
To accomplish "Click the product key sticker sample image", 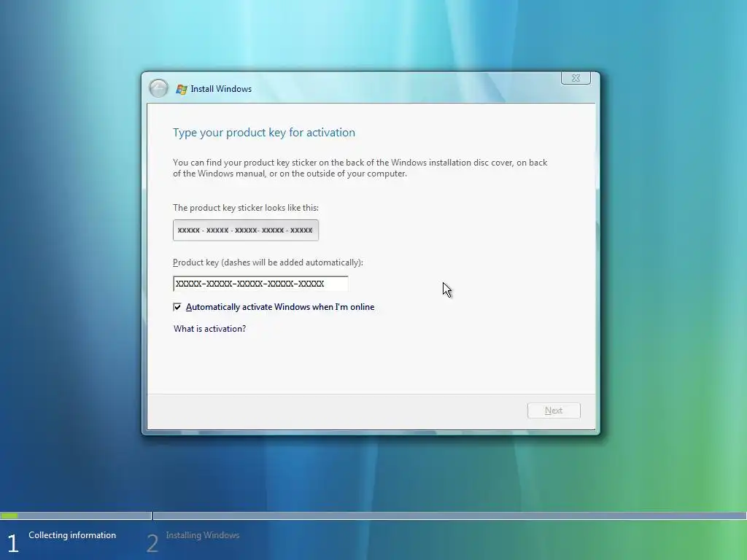I will click(246, 230).
